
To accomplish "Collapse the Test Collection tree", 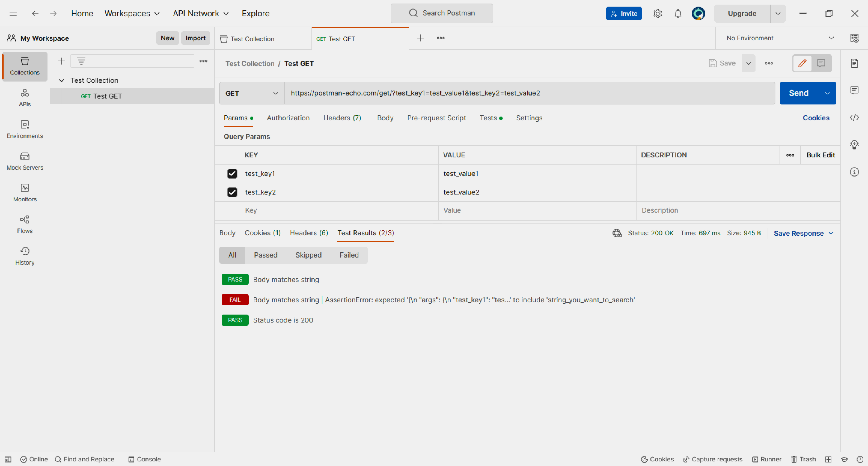I will (61, 80).
